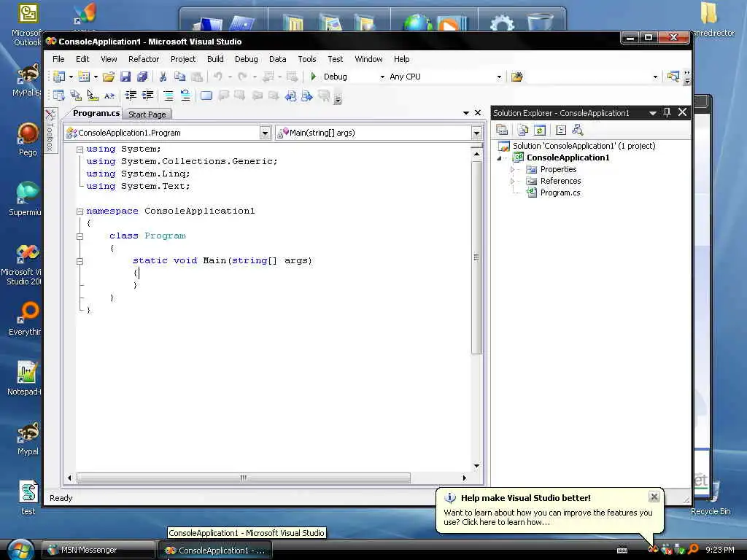Open the Toolbox side tab

tap(50, 130)
